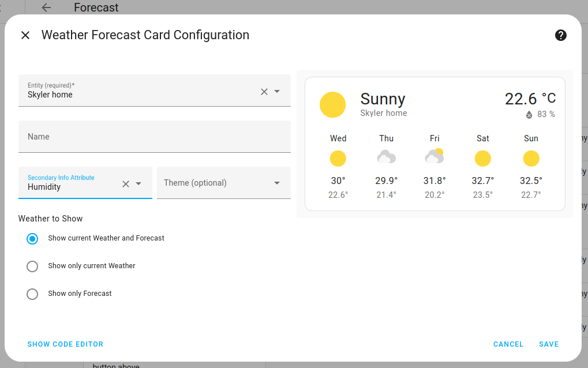
Task: Click Thursday's cloudy forecast icon
Action: pyautogui.click(x=386, y=157)
